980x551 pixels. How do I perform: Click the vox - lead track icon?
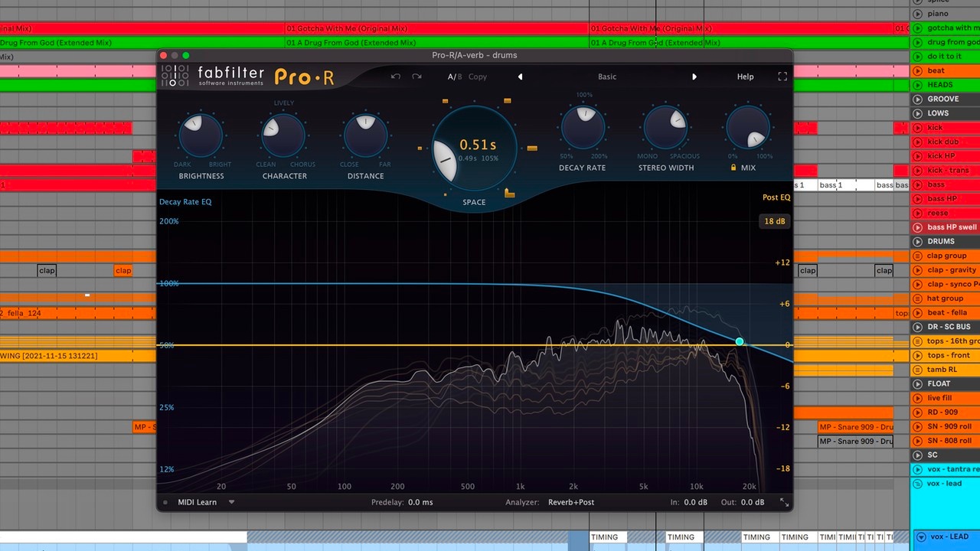917,484
